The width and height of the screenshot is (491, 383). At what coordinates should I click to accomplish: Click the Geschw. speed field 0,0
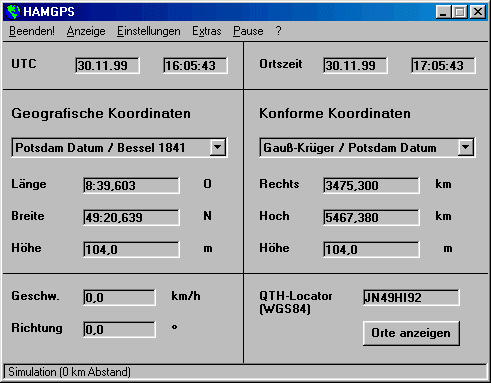point(119,297)
